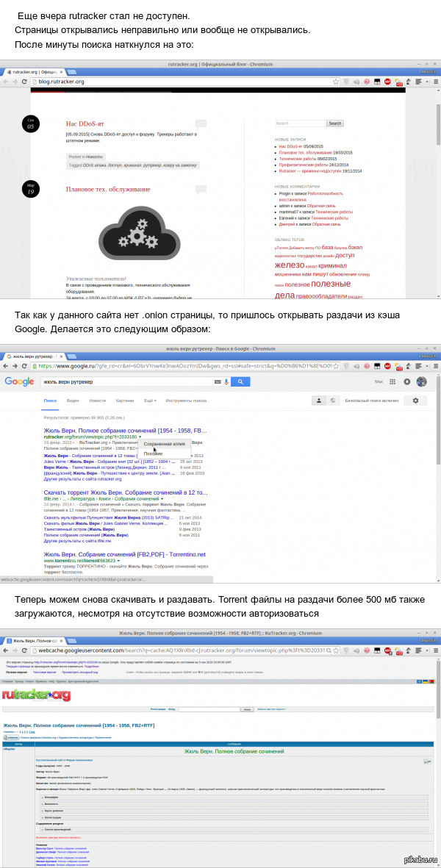Click the microphone voice search icon
Viewport: 441px width, 868px height.
226,381
